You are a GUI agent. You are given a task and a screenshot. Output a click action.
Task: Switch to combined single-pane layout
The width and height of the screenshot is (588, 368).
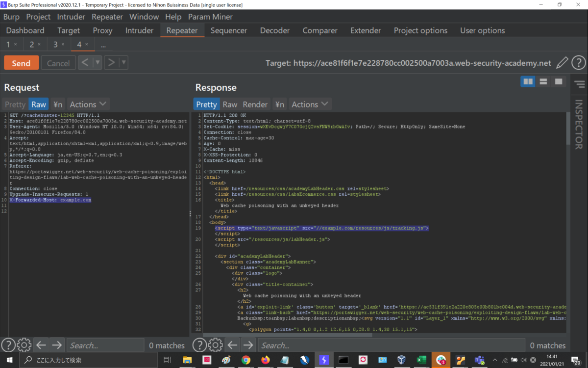point(558,81)
